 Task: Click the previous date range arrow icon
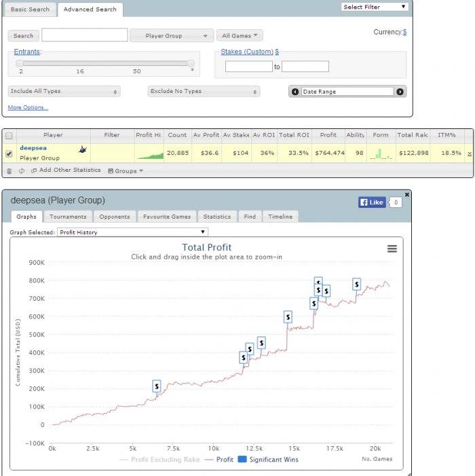click(x=294, y=92)
